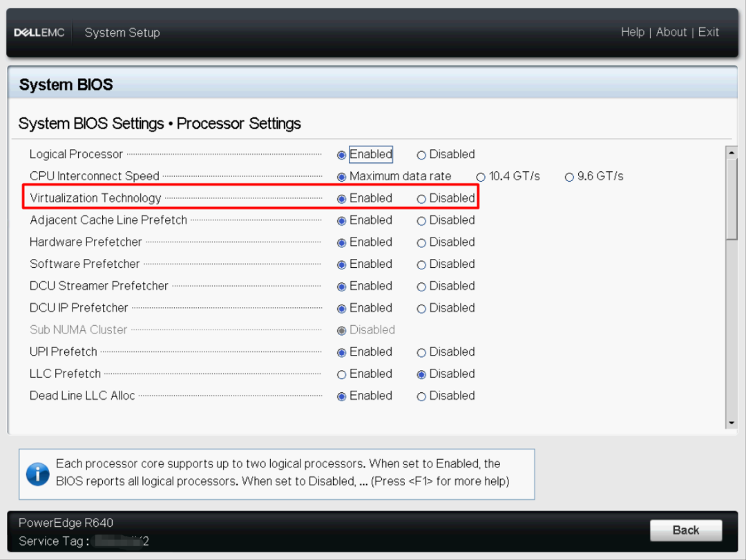Exit System Setup
Viewport: 746px width, 560px height.
click(709, 32)
